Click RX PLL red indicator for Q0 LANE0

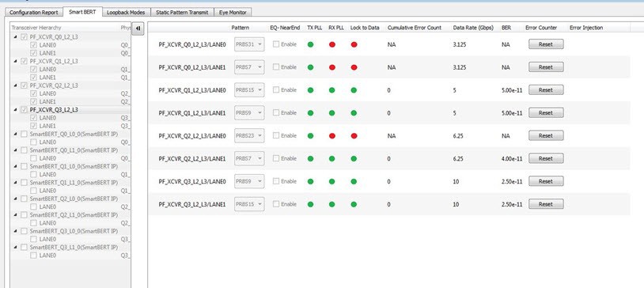[332, 44]
